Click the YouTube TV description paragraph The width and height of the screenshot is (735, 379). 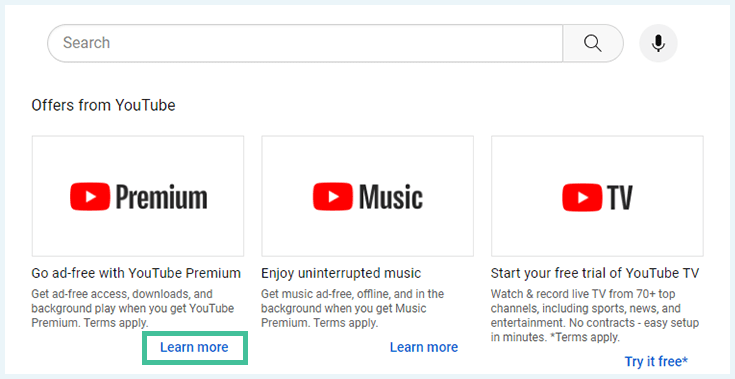coord(595,315)
